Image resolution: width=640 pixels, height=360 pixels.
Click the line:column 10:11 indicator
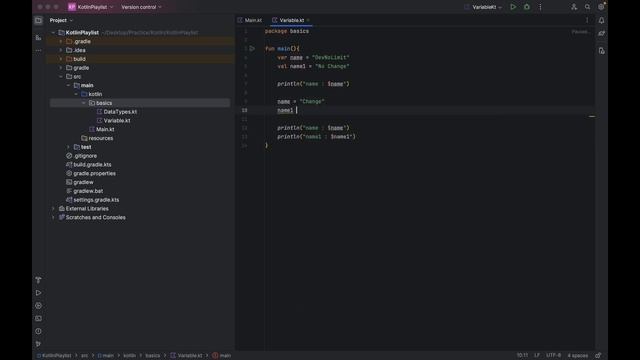(x=522, y=356)
